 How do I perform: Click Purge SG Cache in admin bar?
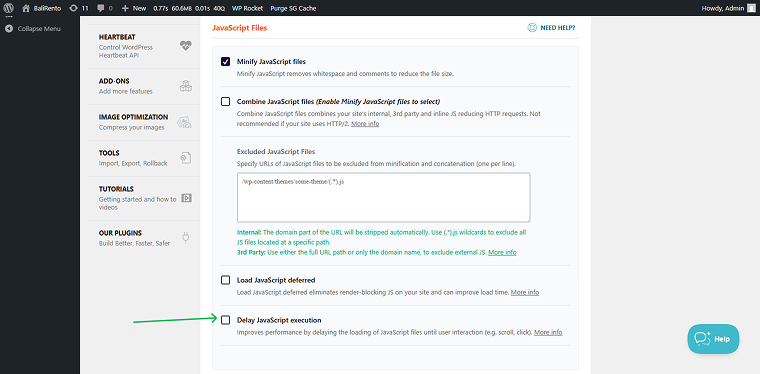coord(293,8)
